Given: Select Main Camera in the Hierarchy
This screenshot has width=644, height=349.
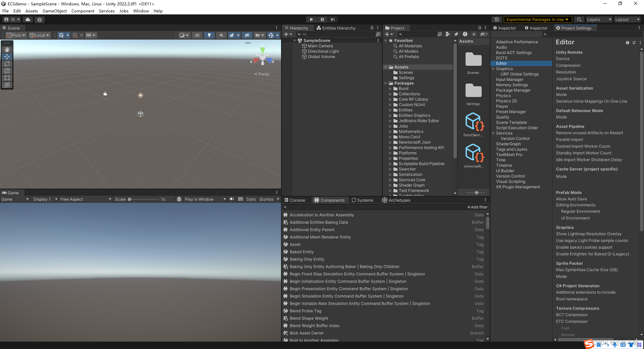Looking at the screenshot, I should coord(320,46).
